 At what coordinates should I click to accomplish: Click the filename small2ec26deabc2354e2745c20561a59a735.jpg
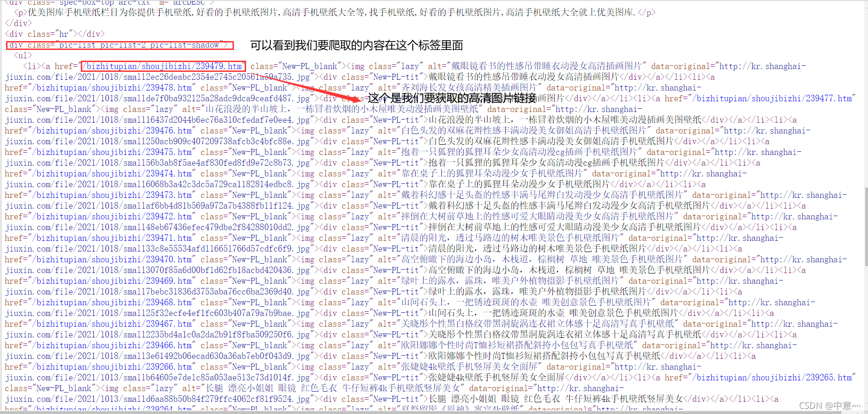click(217, 77)
